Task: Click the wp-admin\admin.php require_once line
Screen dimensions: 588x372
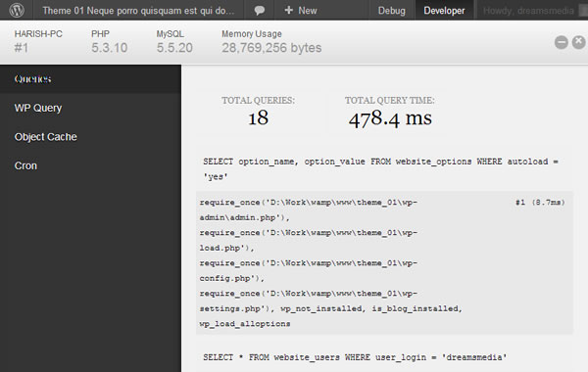Action: tap(309, 209)
